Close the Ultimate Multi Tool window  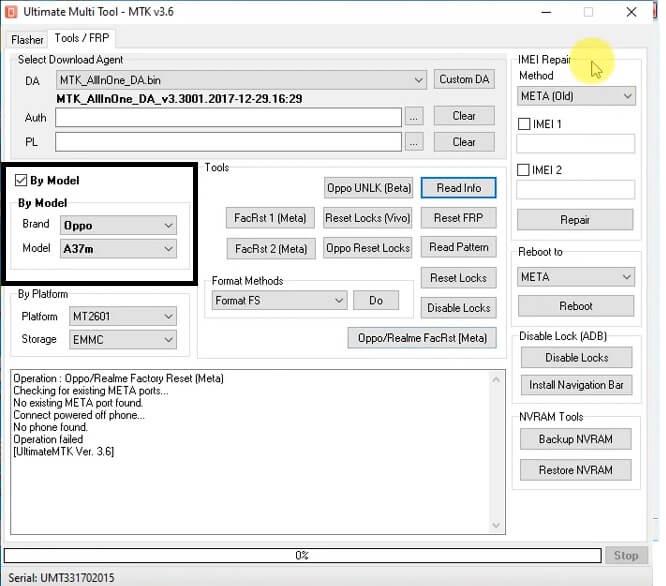[x=631, y=12]
